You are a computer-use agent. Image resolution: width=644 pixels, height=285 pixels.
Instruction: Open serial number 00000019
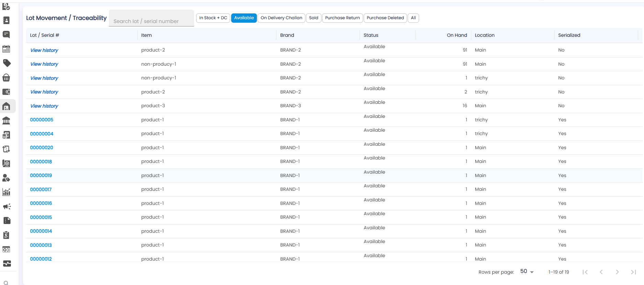[41, 175]
